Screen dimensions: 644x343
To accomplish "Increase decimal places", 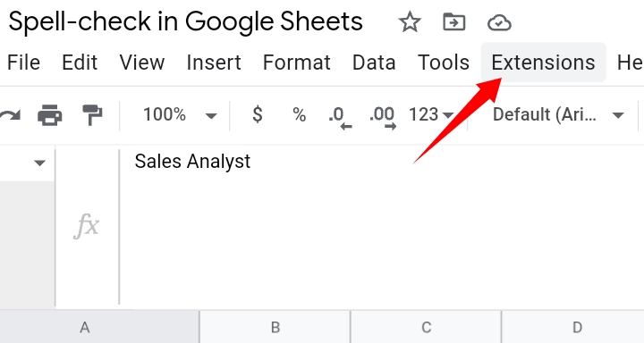I will [383, 117].
